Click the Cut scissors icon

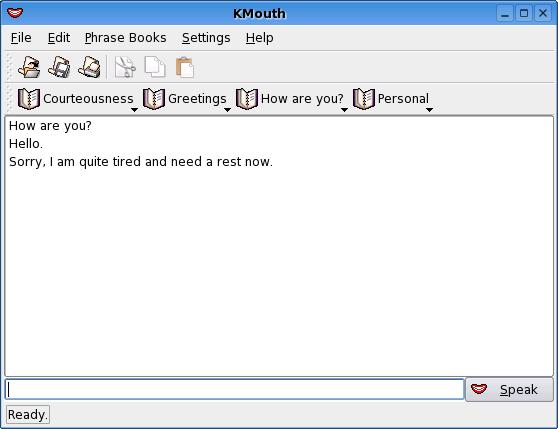tap(125, 67)
